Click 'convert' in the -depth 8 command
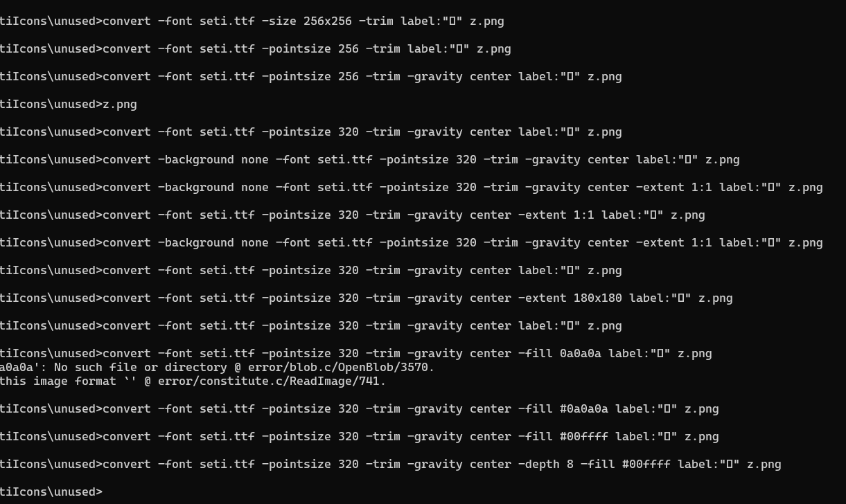The height and width of the screenshot is (504, 846). [x=126, y=464]
